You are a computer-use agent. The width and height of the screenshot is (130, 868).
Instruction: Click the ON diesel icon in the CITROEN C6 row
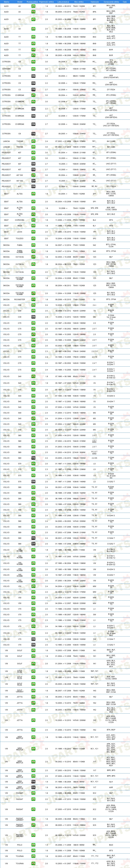coord(33,134)
